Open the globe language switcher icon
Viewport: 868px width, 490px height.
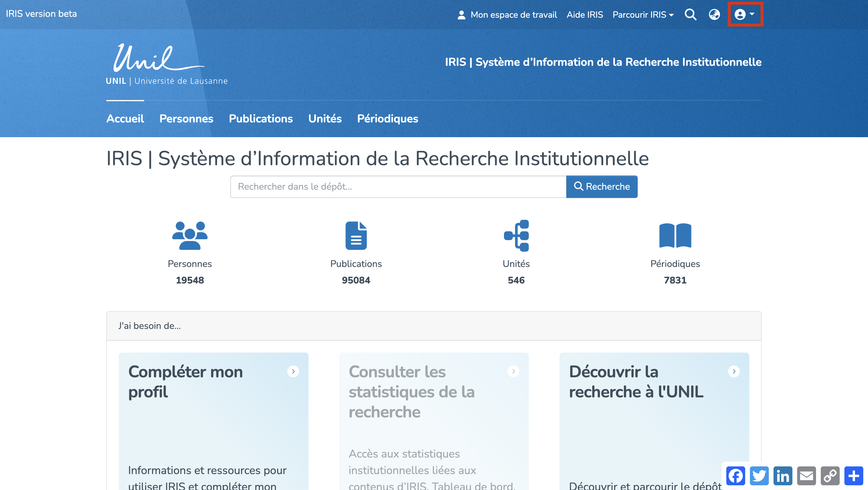(x=714, y=14)
